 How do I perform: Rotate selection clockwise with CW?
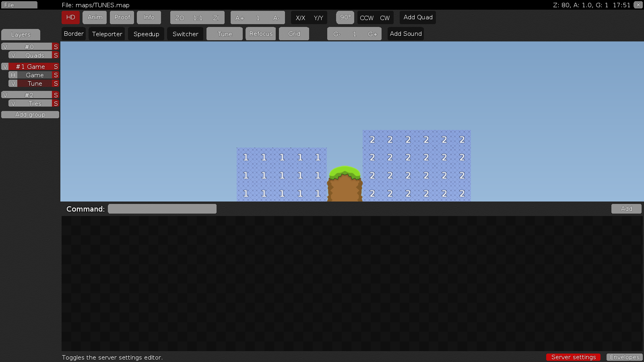click(x=385, y=18)
